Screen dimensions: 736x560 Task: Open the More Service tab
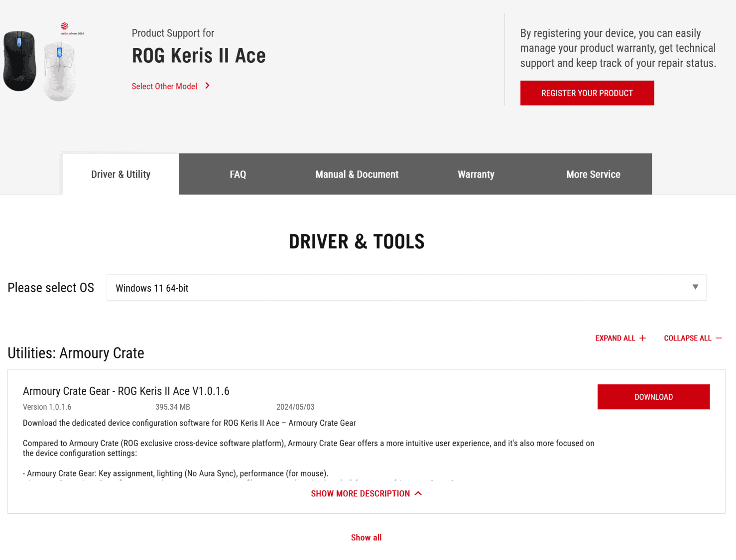(593, 174)
